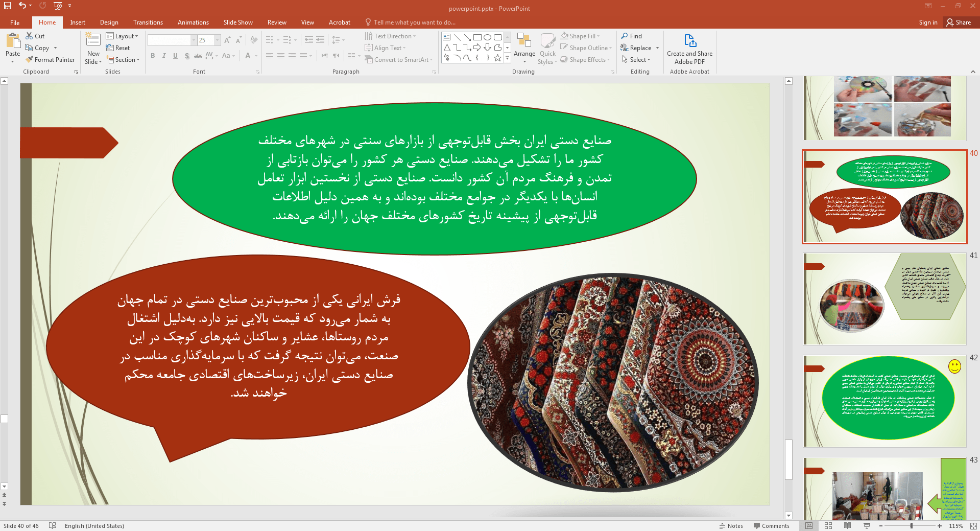Click Sign in link
This screenshot has width=980, height=531.
coord(928,22)
